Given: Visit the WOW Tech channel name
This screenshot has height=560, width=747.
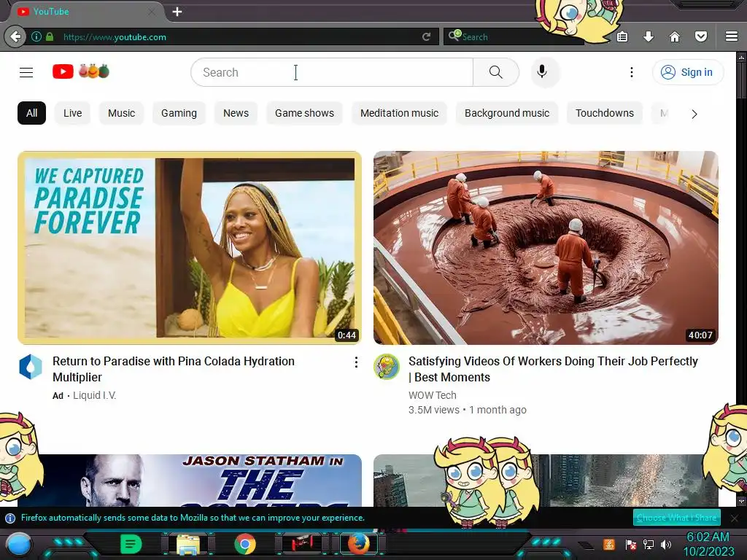Looking at the screenshot, I should coord(432,395).
